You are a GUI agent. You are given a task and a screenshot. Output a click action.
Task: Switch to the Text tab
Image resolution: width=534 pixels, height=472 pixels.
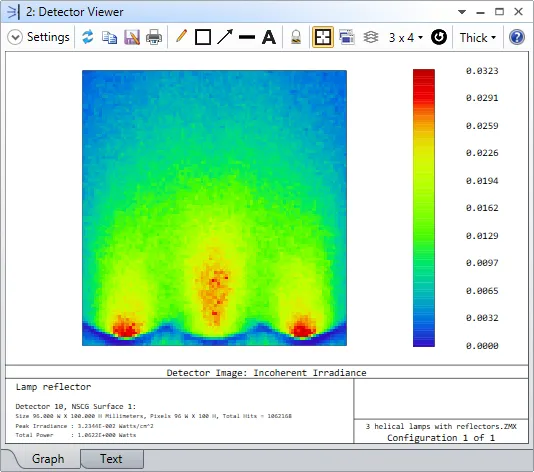(111, 459)
